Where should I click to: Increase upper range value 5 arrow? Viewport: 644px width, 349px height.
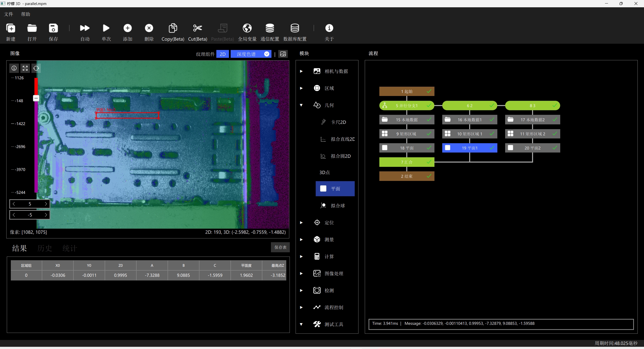46,204
